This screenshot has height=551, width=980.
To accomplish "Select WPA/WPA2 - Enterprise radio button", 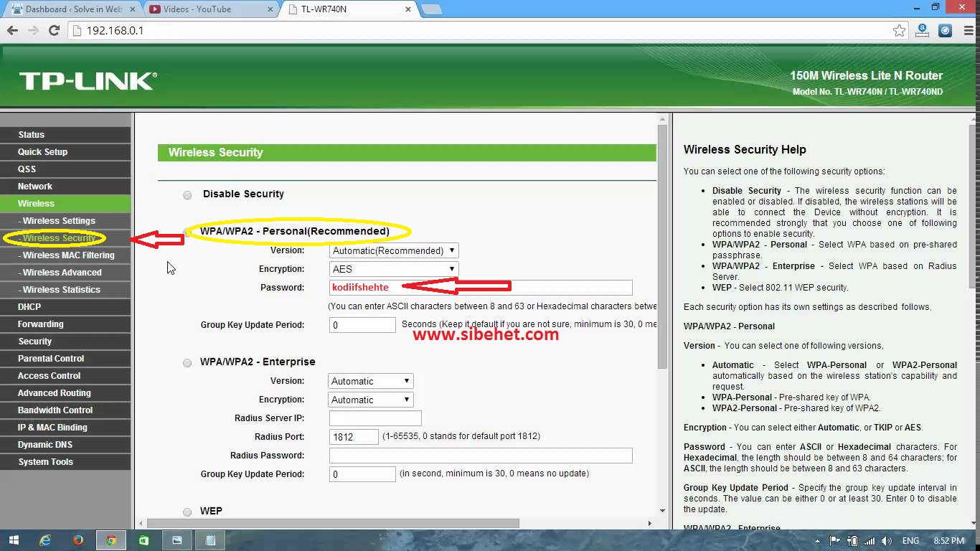I will 187,363.
